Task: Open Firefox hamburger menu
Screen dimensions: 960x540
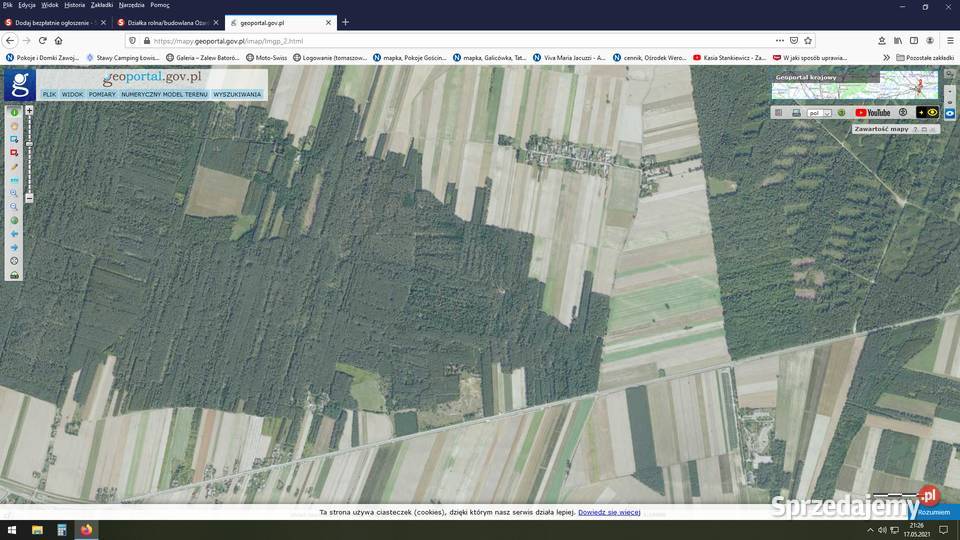Action: (950, 40)
